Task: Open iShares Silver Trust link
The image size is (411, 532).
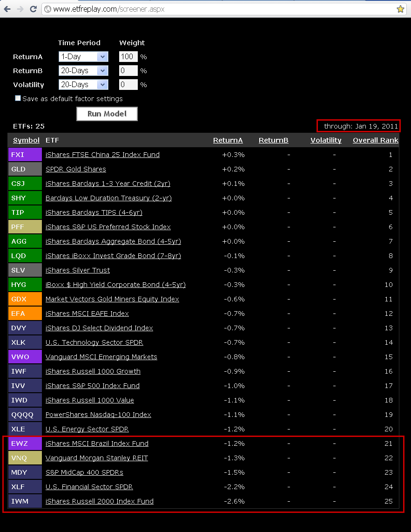Action: (x=78, y=270)
